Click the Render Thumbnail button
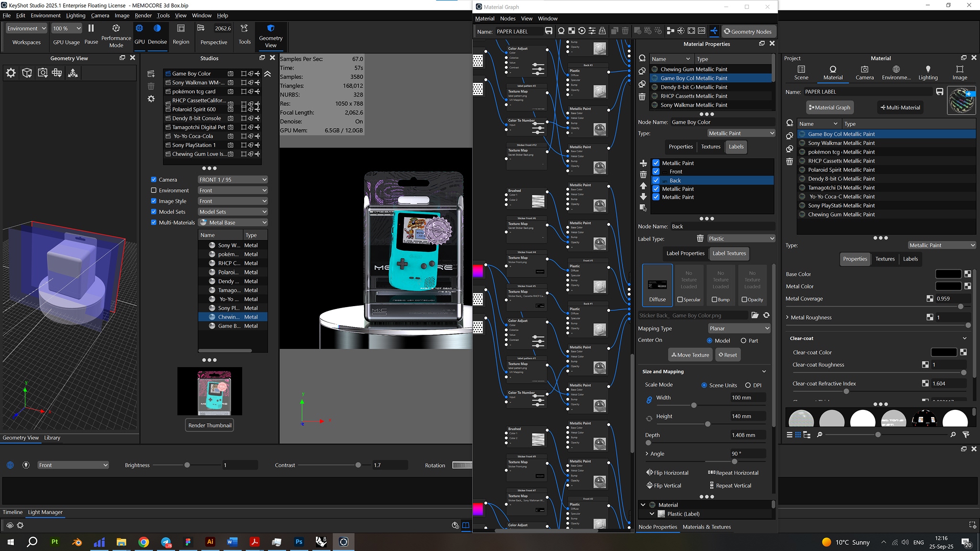The image size is (980, 551). tap(210, 425)
